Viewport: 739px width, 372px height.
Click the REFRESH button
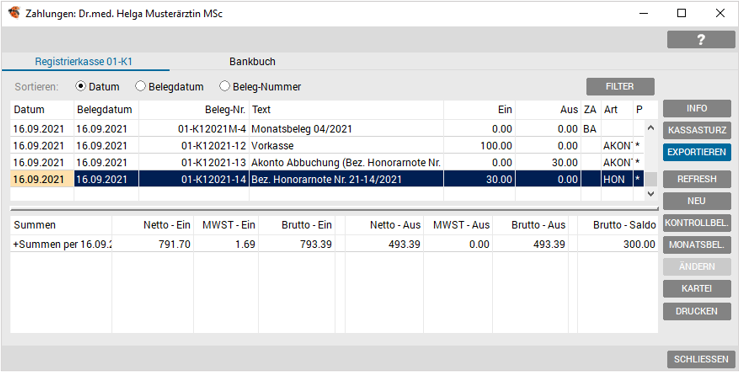(697, 179)
